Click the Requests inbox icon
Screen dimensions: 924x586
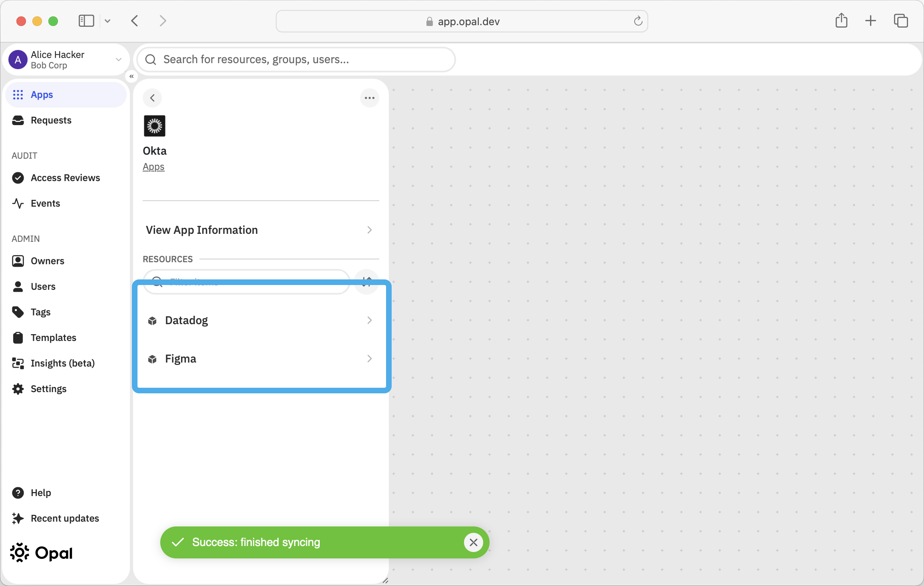pyautogui.click(x=18, y=120)
